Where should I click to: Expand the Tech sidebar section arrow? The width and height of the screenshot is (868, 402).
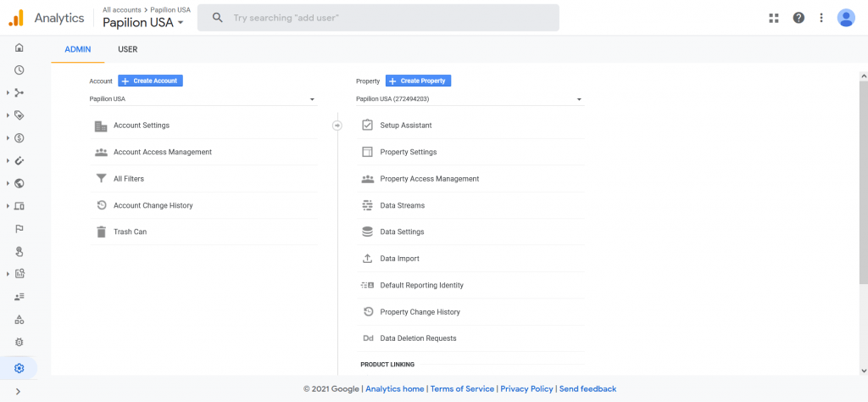(x=8, y=206)
